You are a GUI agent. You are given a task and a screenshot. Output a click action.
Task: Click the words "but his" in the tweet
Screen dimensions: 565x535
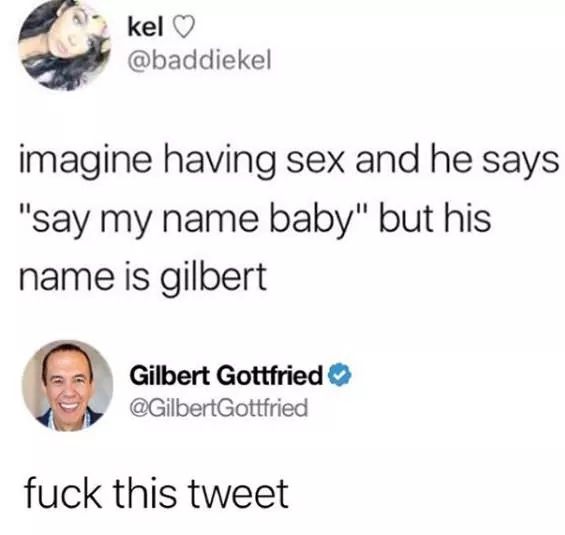coord(435,218)
